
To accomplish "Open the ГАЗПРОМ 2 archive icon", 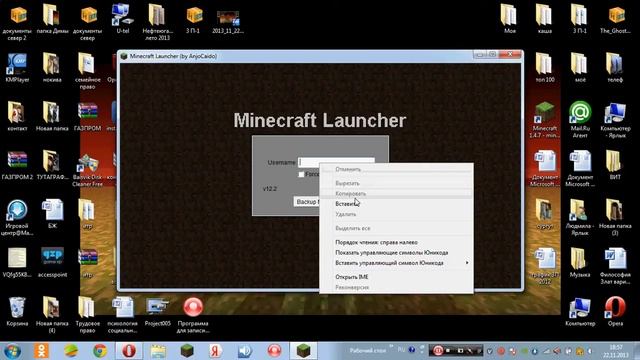I will [x=17, y=165].
